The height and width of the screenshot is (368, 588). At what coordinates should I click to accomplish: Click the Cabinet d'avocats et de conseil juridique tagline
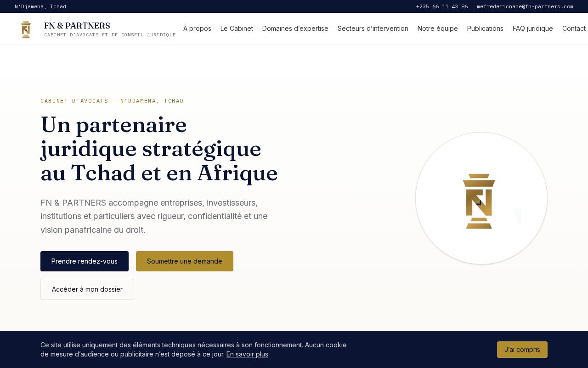coord(110,35)
